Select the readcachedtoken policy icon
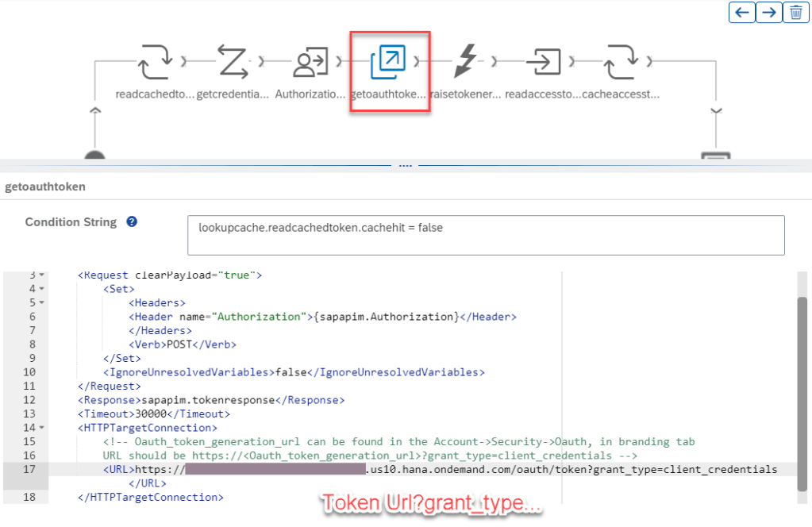Screen dimensions: 812x527 156,62
